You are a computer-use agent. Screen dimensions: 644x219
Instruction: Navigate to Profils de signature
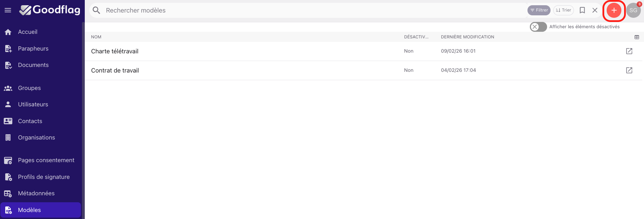[44, 177]
